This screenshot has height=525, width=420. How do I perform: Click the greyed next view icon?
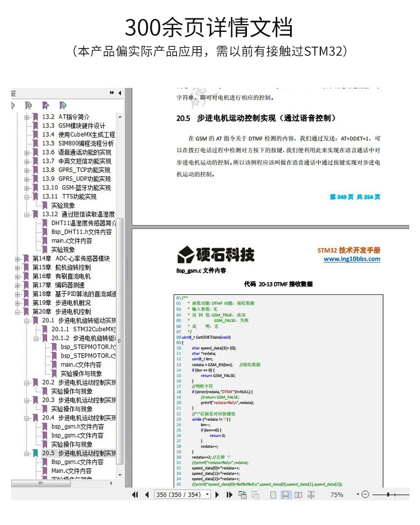(x=255, y=495)
